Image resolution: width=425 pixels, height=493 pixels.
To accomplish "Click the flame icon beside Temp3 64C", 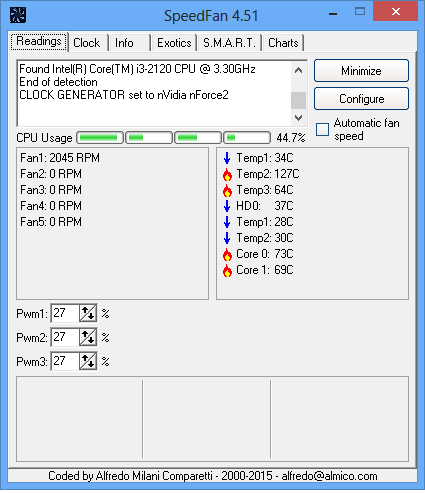I will [x=227, y=190].
